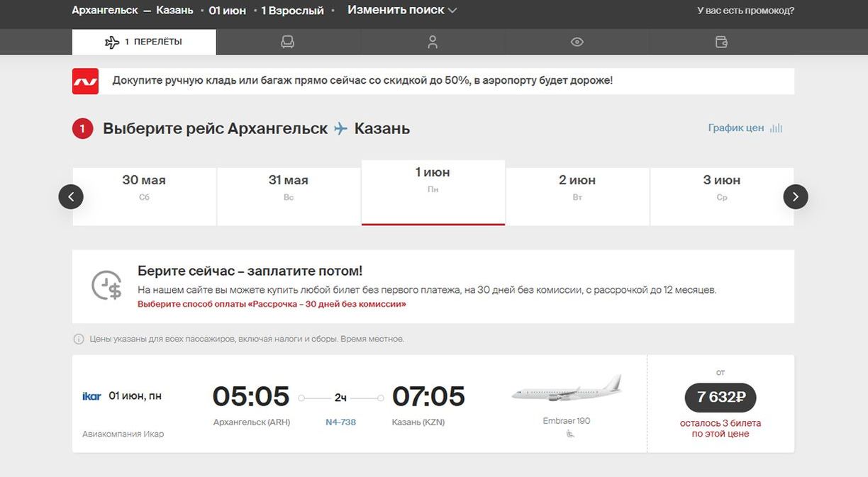868x477 pixels.
Task: Select the "Перелёты" tab
Action: click(144, 43)
